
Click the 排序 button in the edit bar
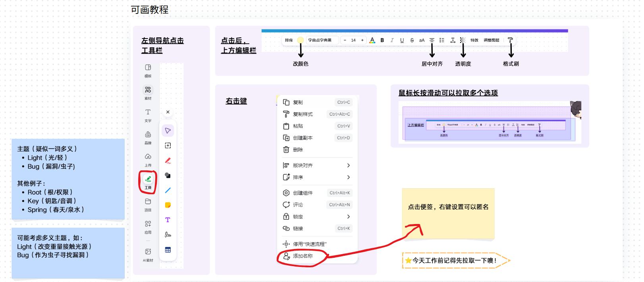(x=289, y=40)
